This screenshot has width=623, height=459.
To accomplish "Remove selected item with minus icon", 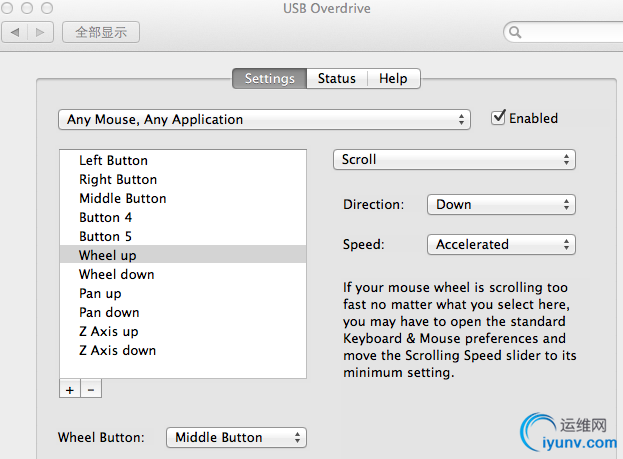I will [x=91, y=389].
